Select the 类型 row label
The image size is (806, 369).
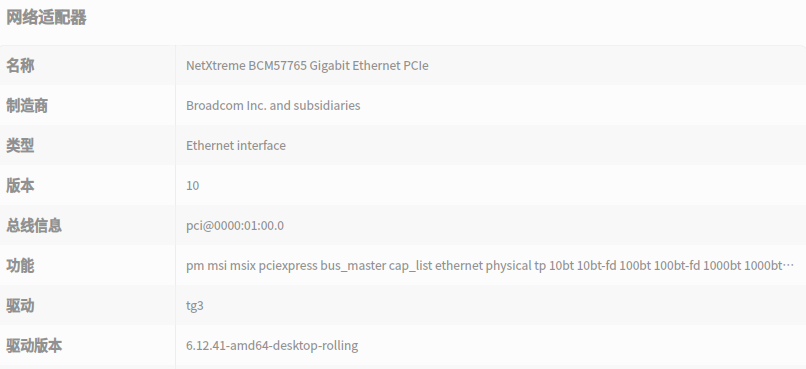(20, 145)
